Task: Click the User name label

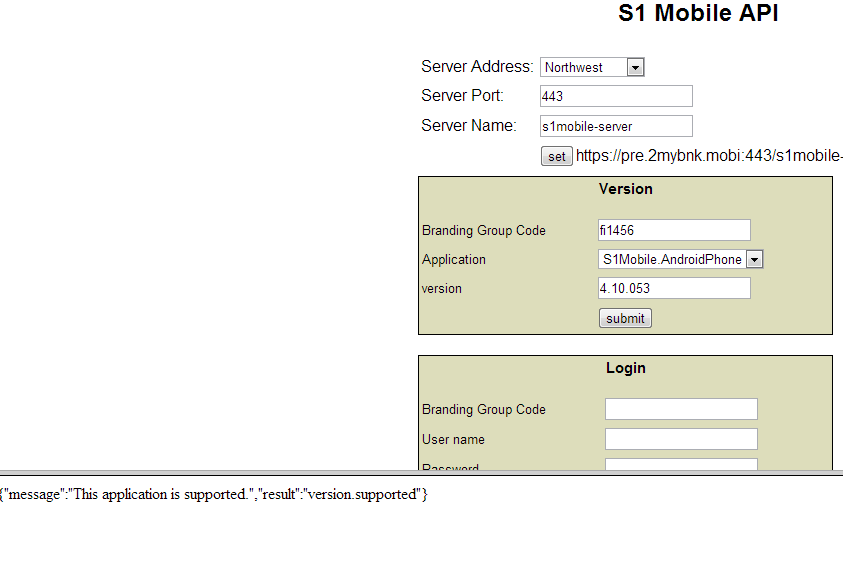Action: click(x=453, y=440)
